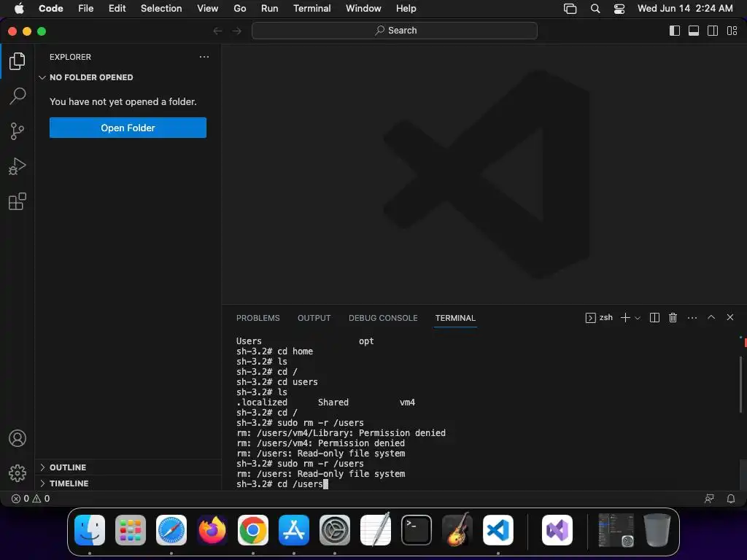Open the Customize Layout icon

(x=732, y=31)
